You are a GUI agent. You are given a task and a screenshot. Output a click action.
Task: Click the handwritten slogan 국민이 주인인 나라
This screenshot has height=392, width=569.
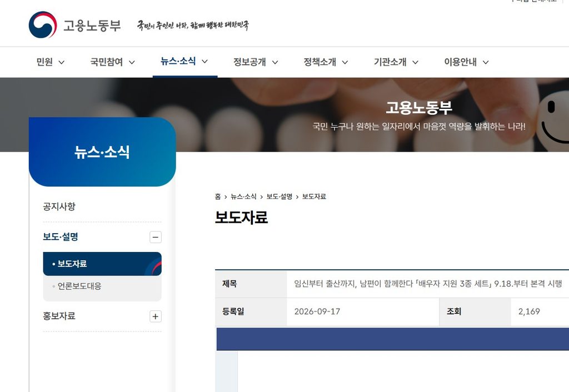click(193, 26)
